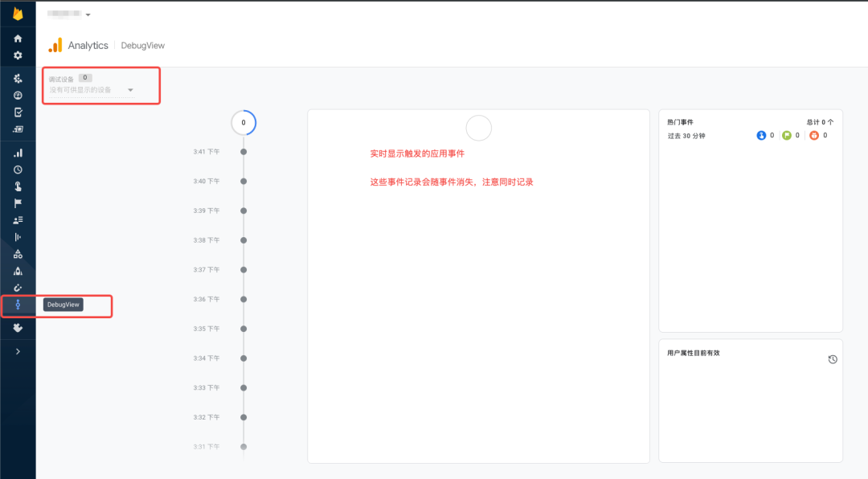Click the 总计 0 个 total label

820,122
